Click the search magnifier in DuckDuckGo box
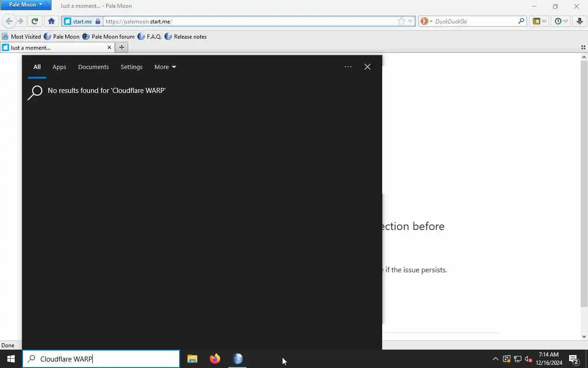This screenshot has height=368, width=588. pyautogui.click(x=521, y=21)
